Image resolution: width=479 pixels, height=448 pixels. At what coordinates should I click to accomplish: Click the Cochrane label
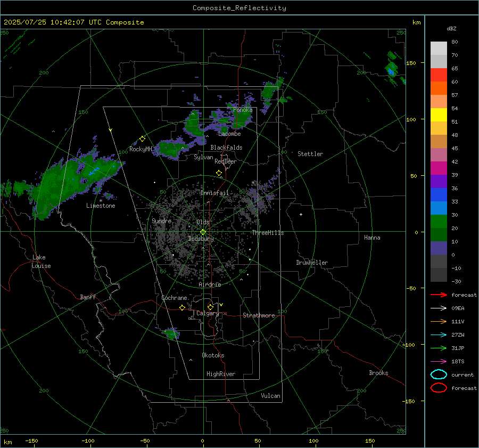(174, 298)
